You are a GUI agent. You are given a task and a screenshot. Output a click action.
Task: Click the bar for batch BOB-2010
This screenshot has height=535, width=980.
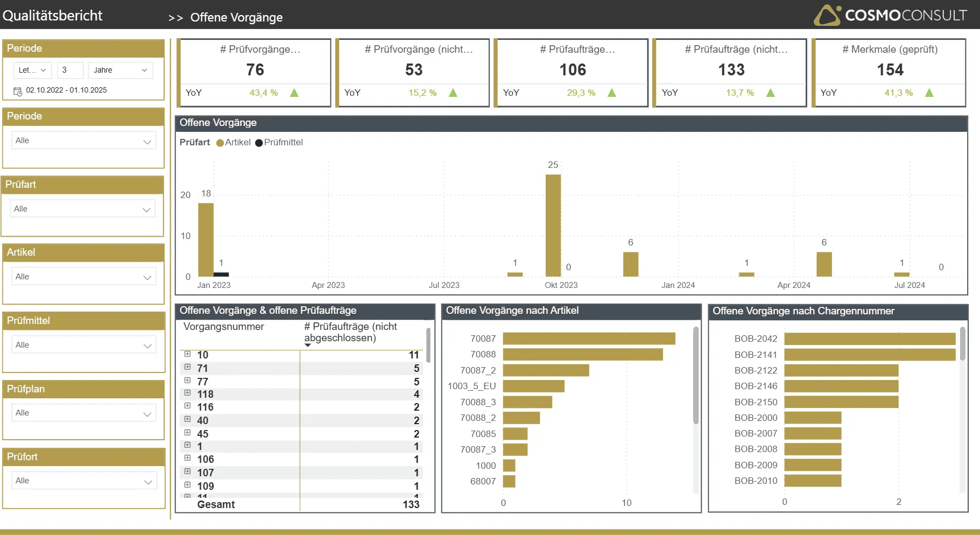813,481
